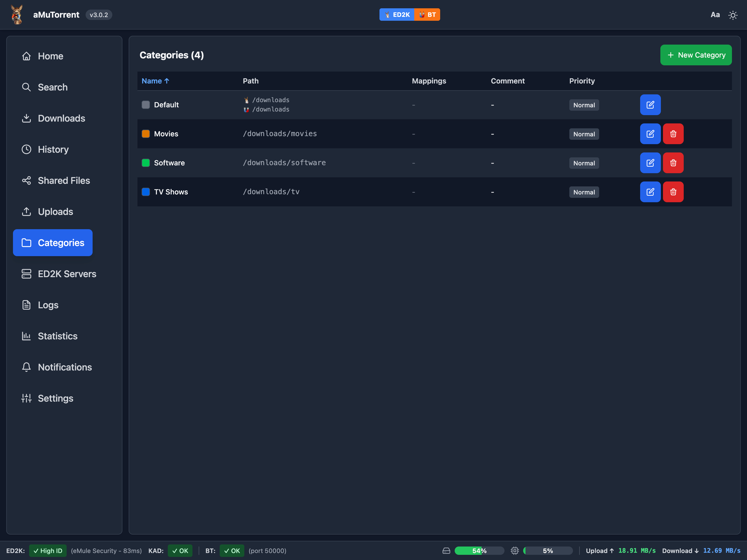Sort by the Priority column header
This screenshot has height=560, width=747.
click(x=582, y=81)
